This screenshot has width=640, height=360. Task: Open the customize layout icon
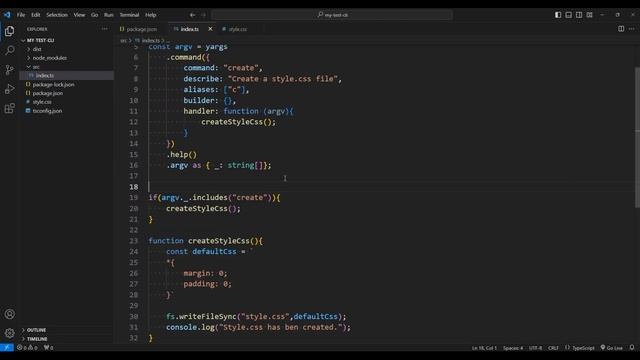[x=589, y=15]
